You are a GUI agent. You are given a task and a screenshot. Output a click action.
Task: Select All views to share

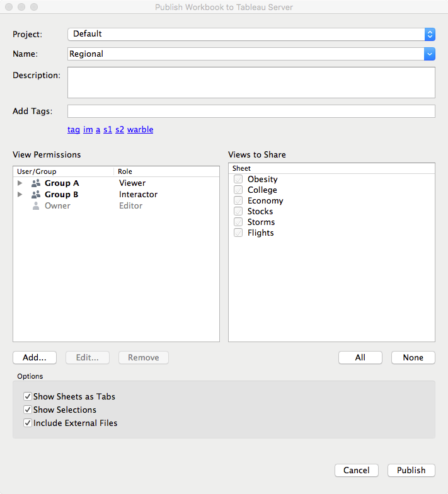point(360,358)
